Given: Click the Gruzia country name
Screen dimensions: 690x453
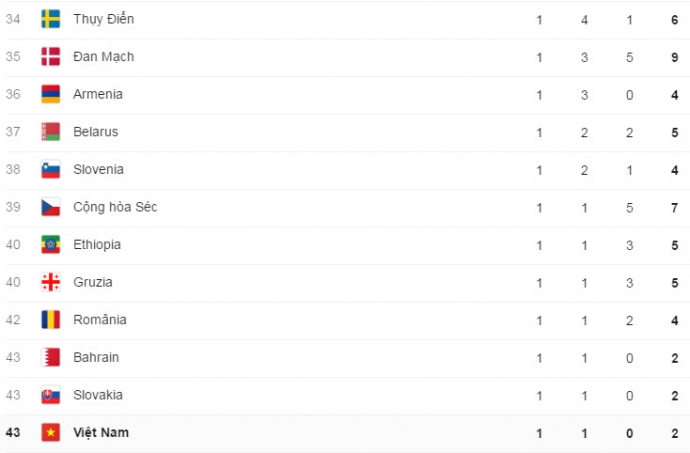Looking at the screenshot, I should [93, 282].
